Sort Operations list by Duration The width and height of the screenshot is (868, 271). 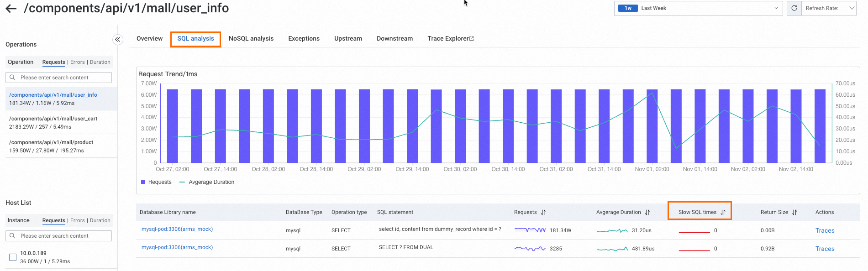pos(100,62)
